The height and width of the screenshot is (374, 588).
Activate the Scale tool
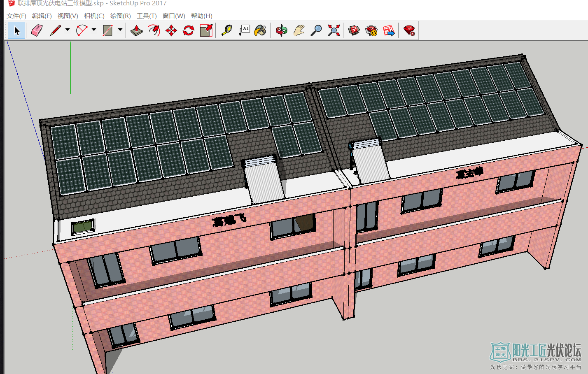[206, 30]
